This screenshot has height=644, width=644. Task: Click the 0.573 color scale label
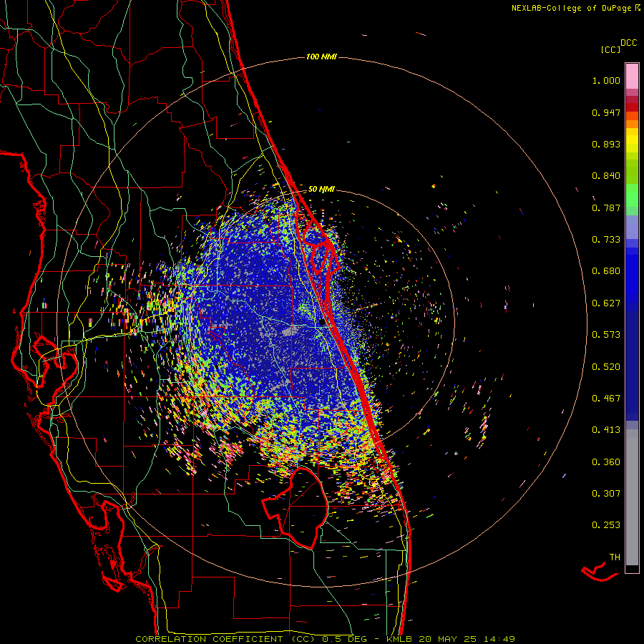[x=606, y=335]
